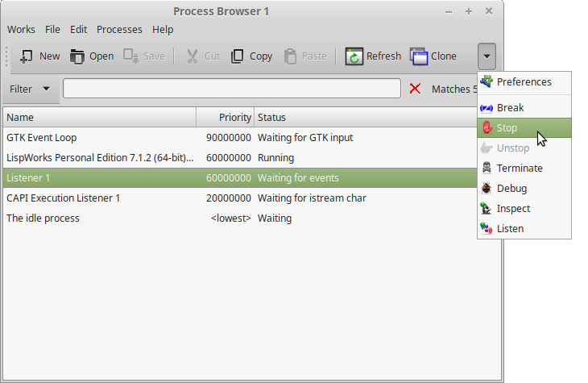Image resolution: width=588 pixels, height=383 pixels.
Task: Click the Open toolbar icon
Action: pyautogui.click(x=77, y=56)
